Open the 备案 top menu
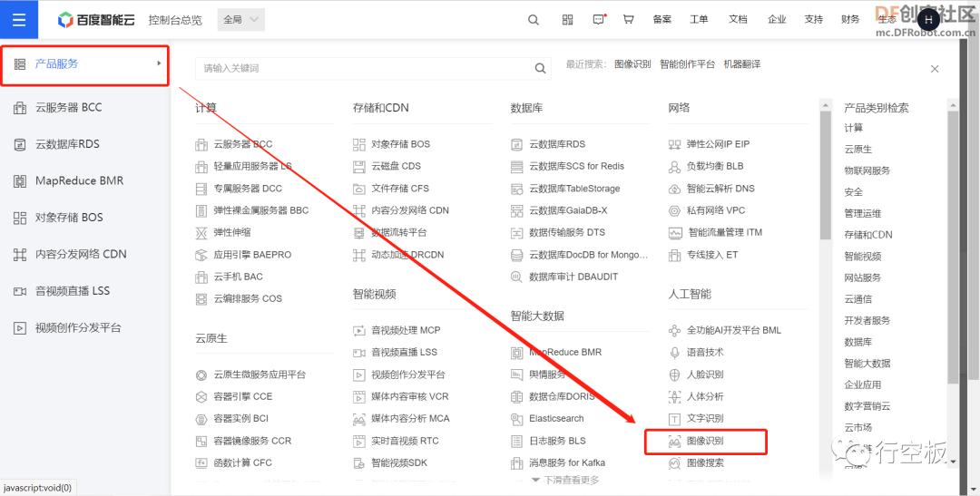Image resolution: width=980 pixels, height=496 pixels. (x=661, y=19)
